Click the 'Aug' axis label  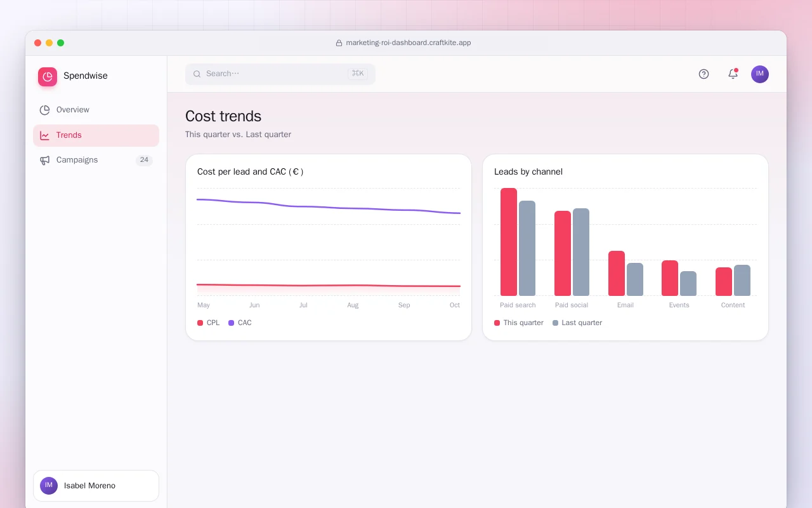point(353,305)
